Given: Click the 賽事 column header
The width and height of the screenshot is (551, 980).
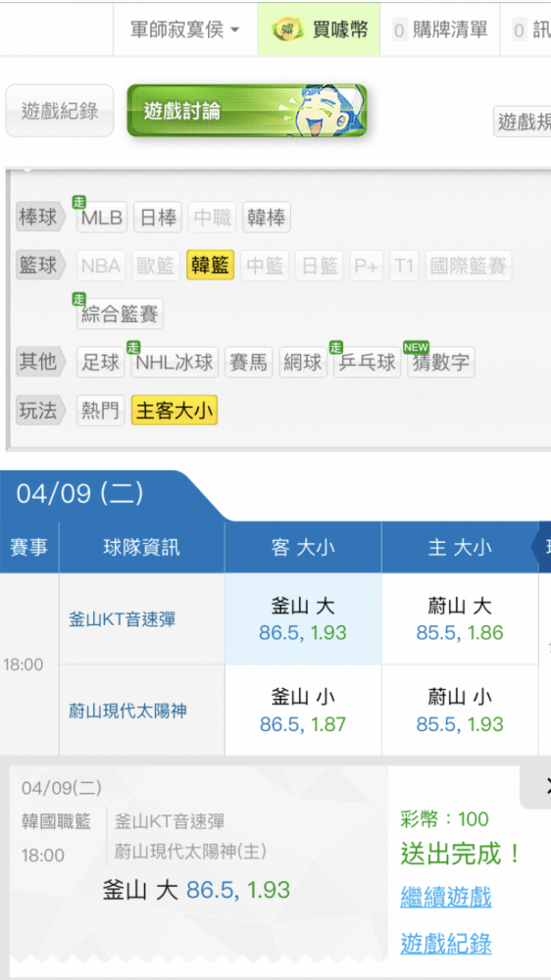Looking at the screenshot, I should tap(29, 548).
